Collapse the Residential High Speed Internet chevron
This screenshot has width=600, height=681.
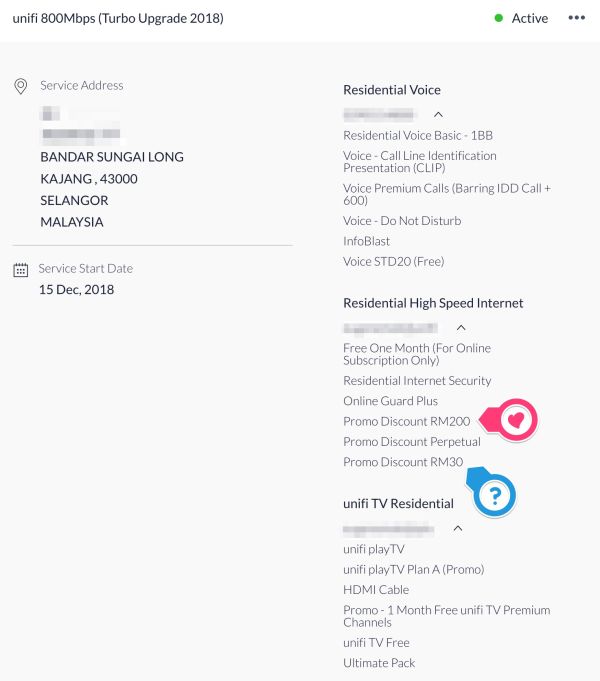coord(460,327)
